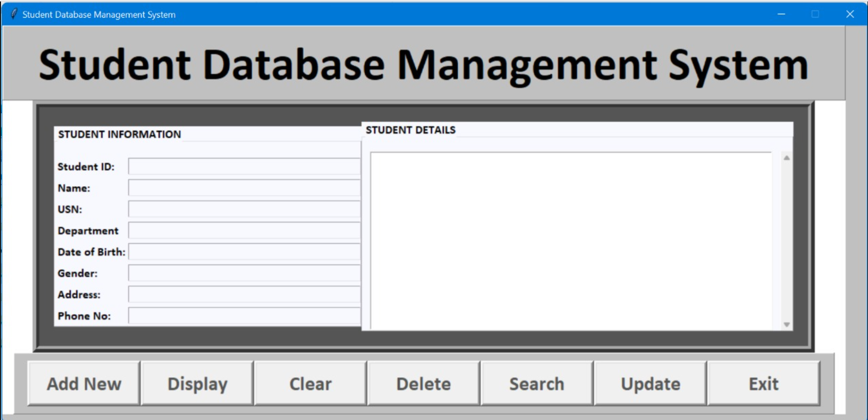Click the scrollbar down arrow in Student Details

point(787,324)
